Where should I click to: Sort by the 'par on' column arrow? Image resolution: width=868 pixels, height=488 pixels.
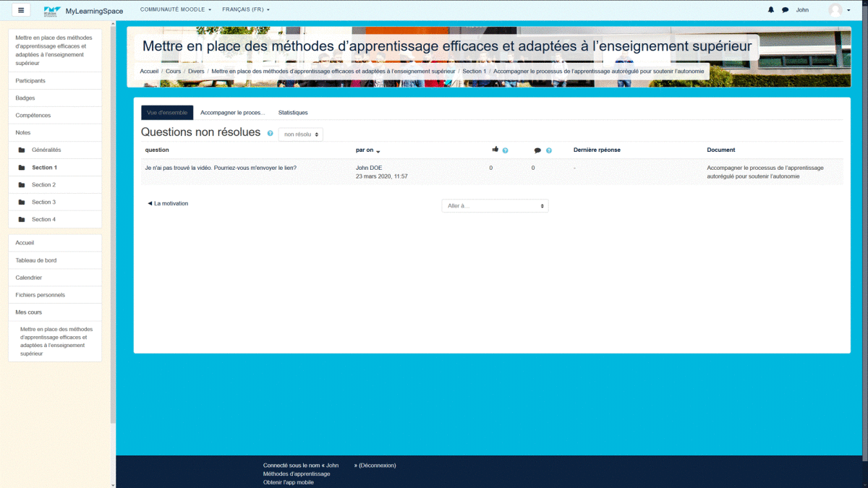pyautogui.click(x=378, y=151)
